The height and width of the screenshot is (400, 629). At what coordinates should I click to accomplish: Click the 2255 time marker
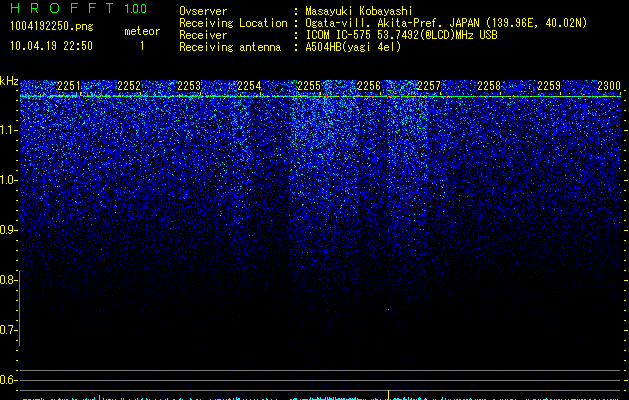pyautogui.click(x=309, y=86)
